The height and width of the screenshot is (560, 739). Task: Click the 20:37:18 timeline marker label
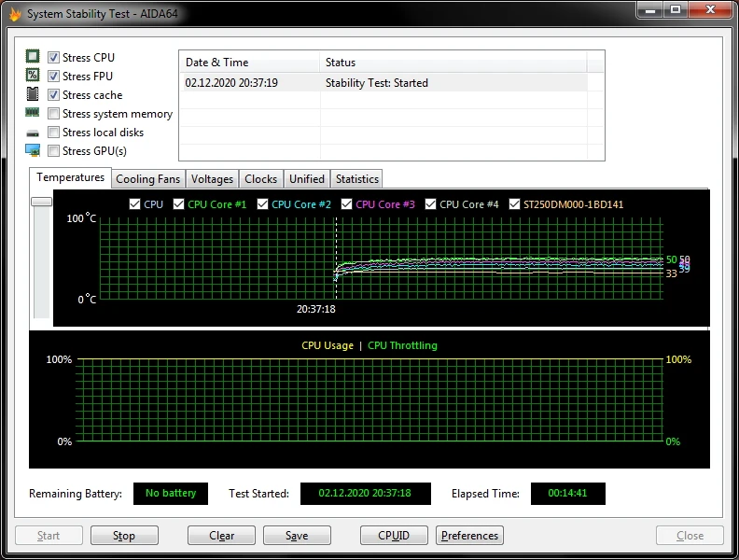click(x=315, y=309)
